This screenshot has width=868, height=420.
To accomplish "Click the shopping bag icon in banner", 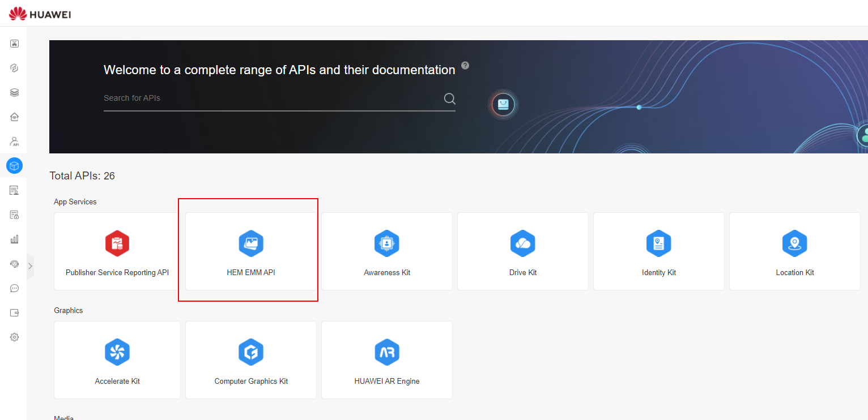I will [x=503, y=105].
